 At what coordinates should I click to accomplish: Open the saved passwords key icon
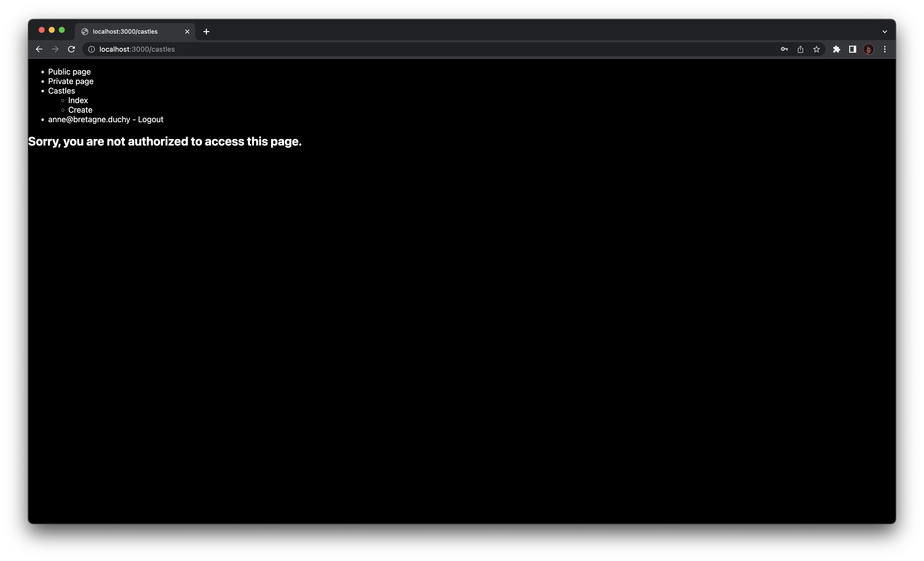784,49
